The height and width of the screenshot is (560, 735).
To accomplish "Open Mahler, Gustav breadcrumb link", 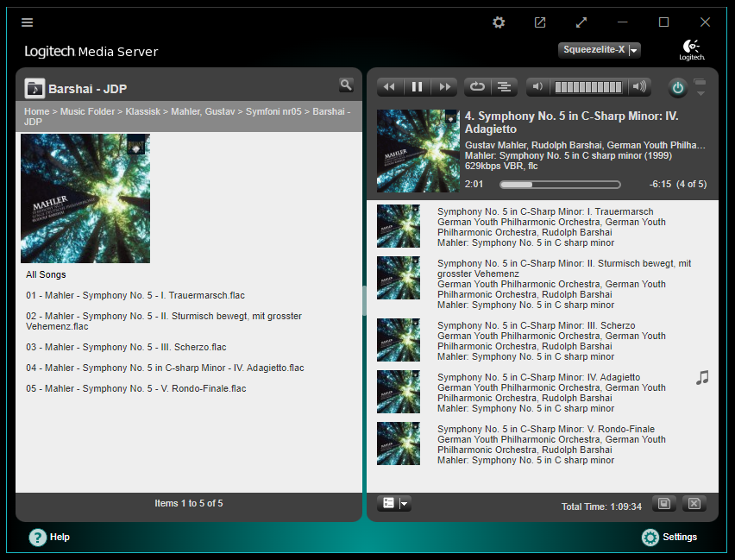I will 203,111.
